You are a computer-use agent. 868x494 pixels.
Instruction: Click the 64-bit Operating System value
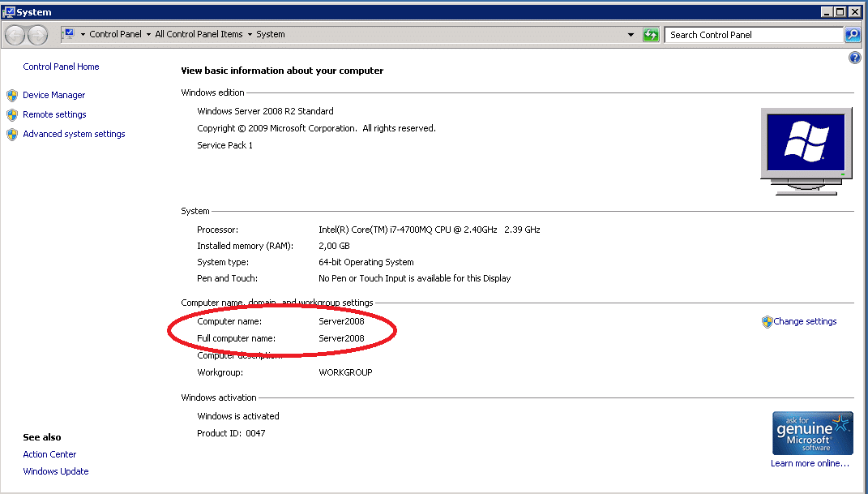[366, 263]
